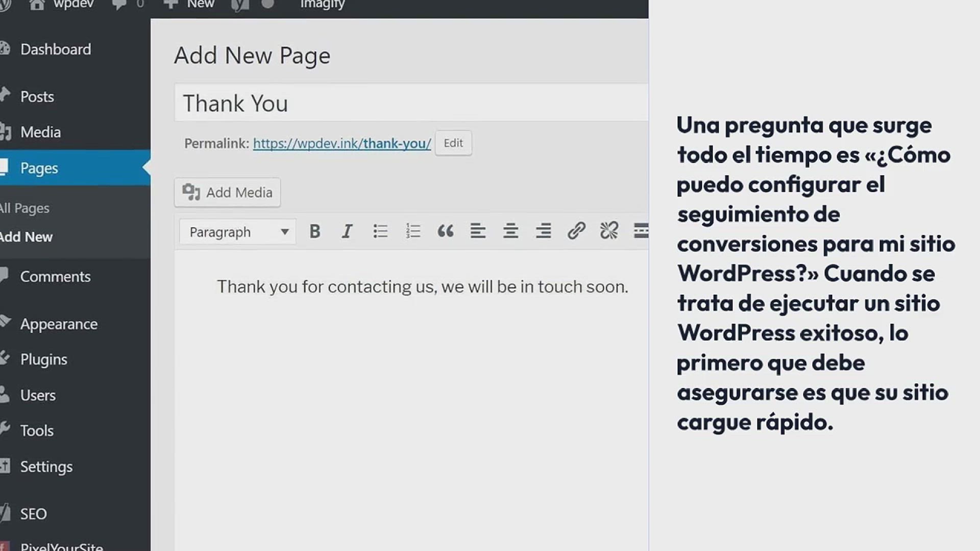This screenshot has width=980, height=551.
Task: Insert a link with chain icon
Action: (576, 232)
